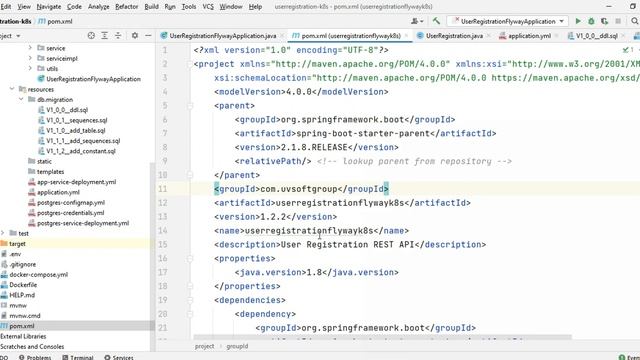
Task: Open the Terminal tool window
Action: [x=78, y=357]
